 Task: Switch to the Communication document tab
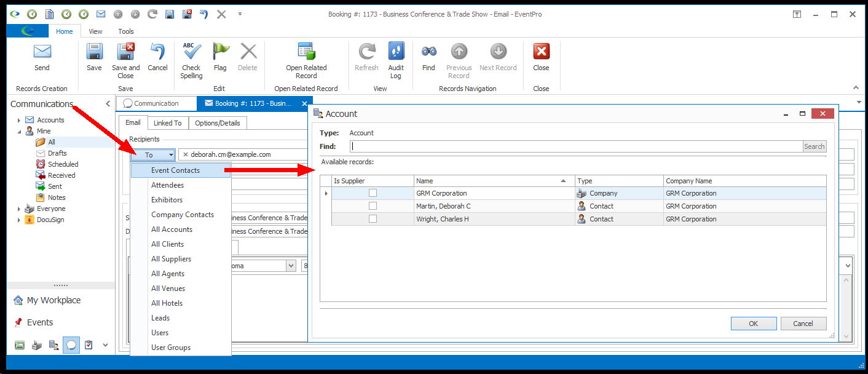pos(156,103)
